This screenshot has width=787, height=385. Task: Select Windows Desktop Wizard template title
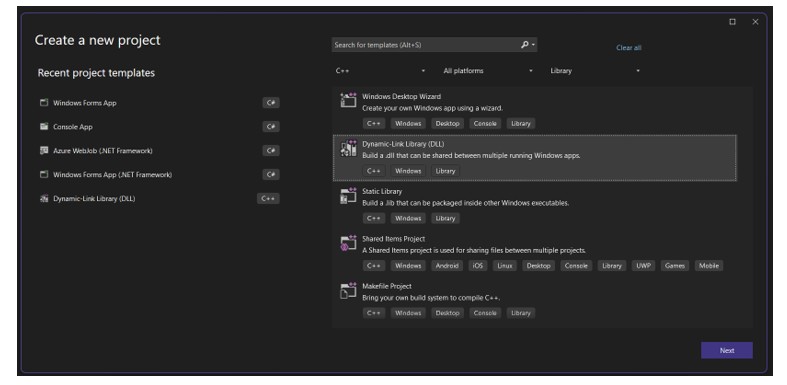(402, 96)
